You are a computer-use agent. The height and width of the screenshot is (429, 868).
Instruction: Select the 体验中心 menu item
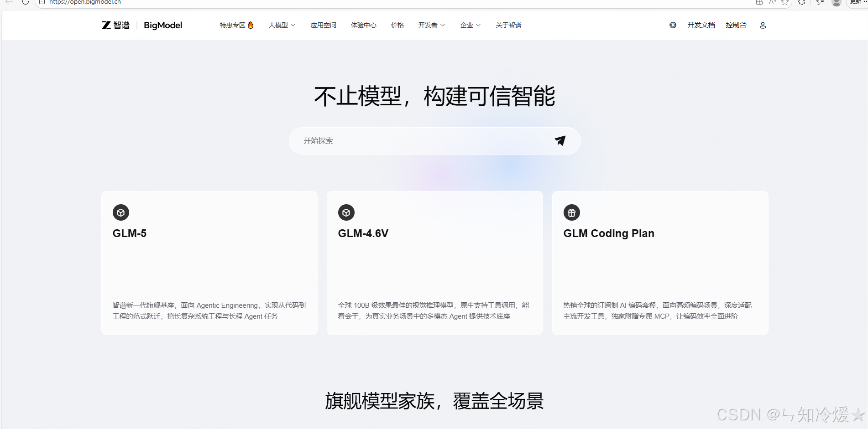tap(363, 25)
